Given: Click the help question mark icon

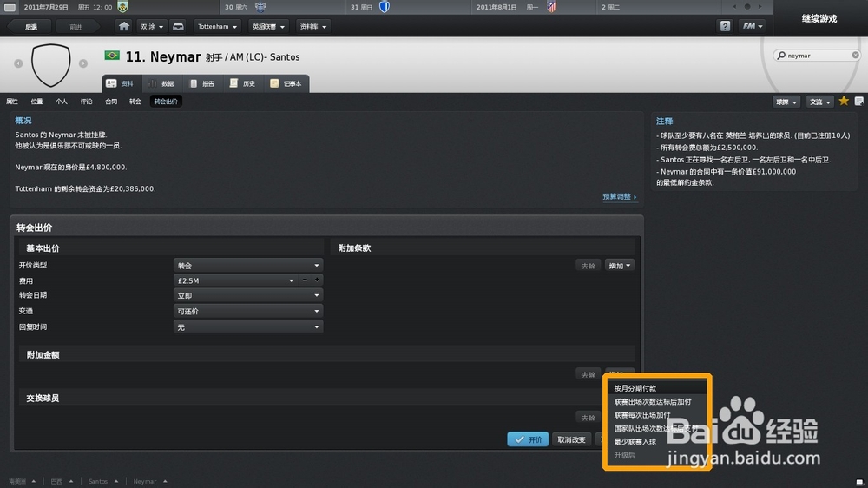Looking at the screenshot, I should [725, 26].
